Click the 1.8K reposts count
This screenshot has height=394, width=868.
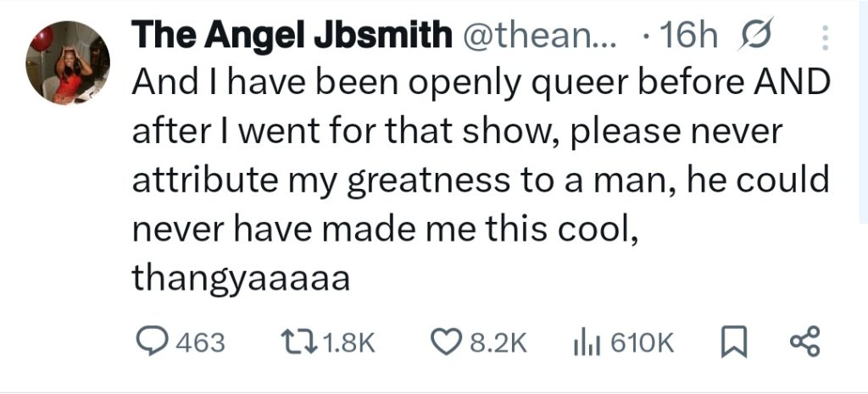pos(349,342)
